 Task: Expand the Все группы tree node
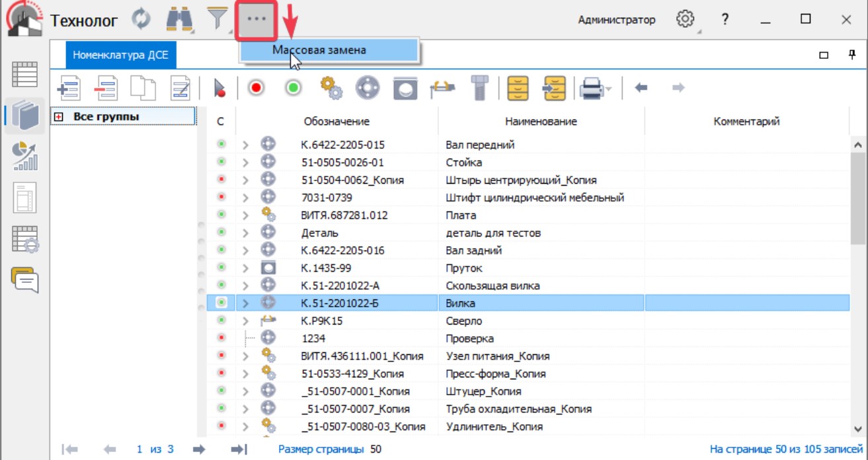click(x=59, y=117)
